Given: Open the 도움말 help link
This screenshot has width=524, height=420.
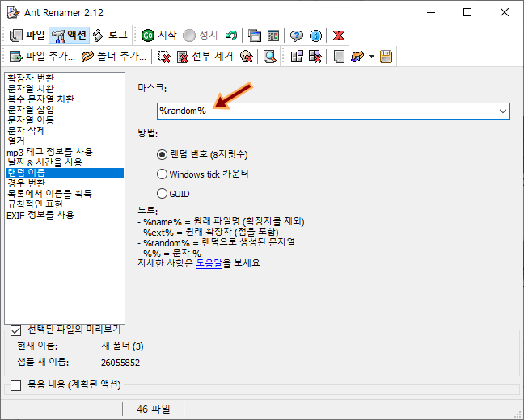Looking at the screenshot, I should (x=209, y=263).
